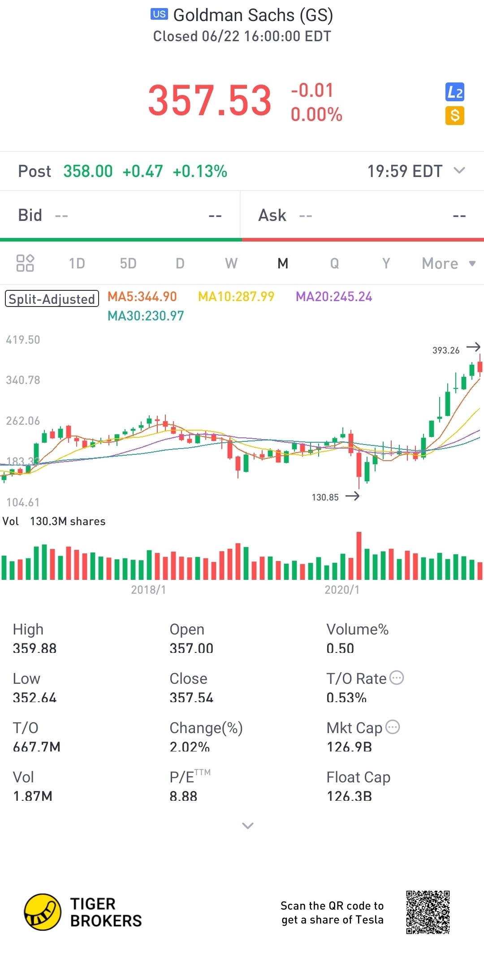Toggle the Split-Adjusted chart option
Screen dimensions: 484x980
pos(52,298)
